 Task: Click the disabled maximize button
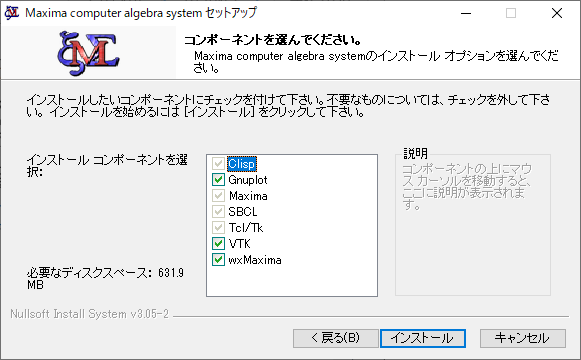[x=511, y=13]
